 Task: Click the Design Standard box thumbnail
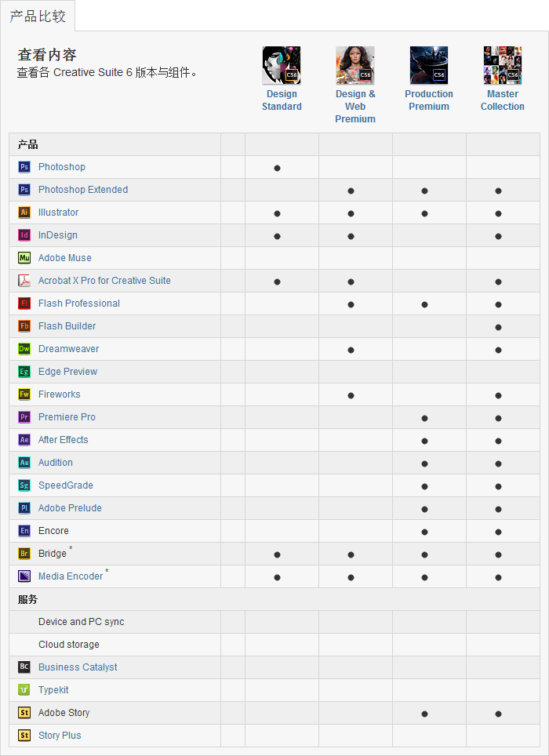282,65
